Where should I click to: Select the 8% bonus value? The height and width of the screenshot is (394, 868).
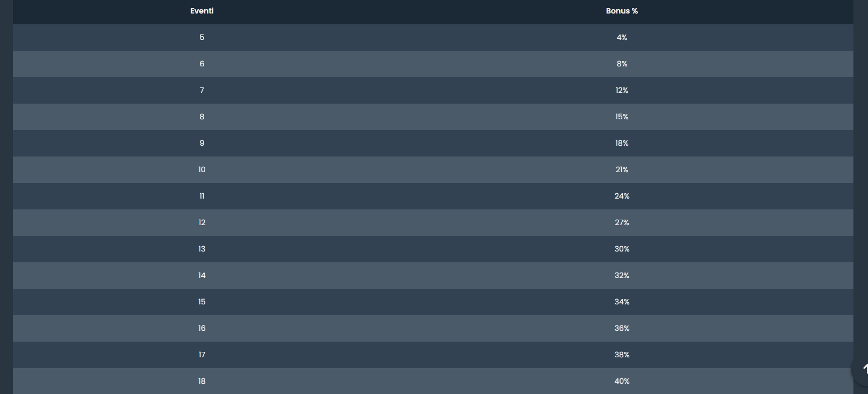(622, 64)
